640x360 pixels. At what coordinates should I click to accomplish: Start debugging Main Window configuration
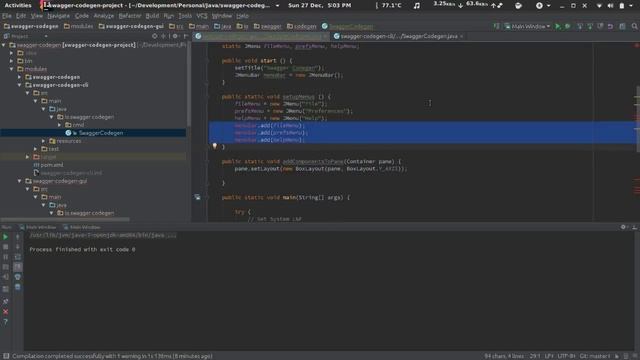pyautogui.click(x=568, y=26)
